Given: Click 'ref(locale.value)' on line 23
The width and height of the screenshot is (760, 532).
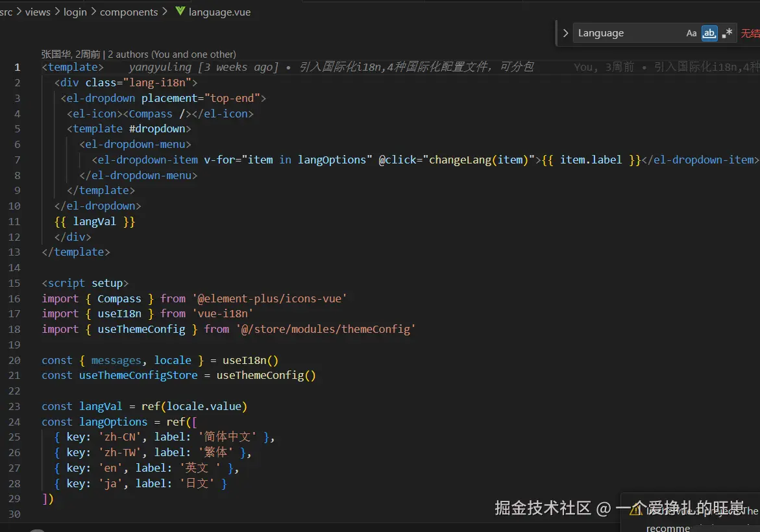Looking at the screenshot, I should pyautogui.click(x=194, y=407).
